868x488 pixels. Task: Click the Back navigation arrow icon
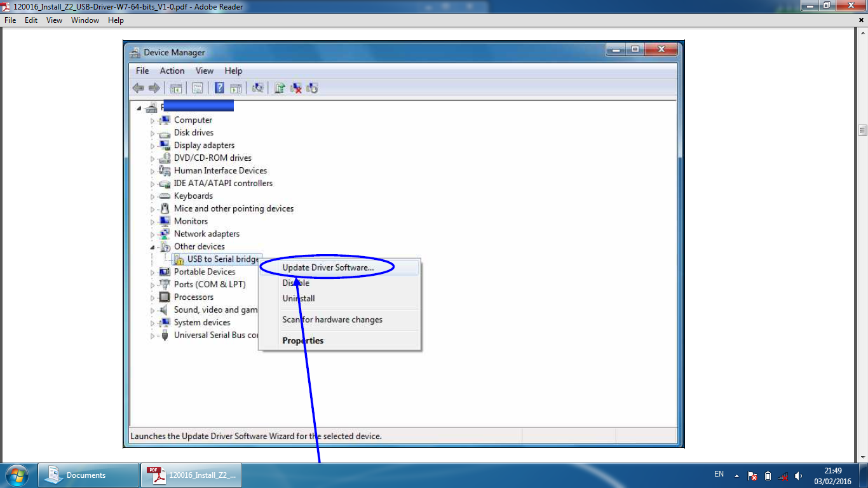138,88
